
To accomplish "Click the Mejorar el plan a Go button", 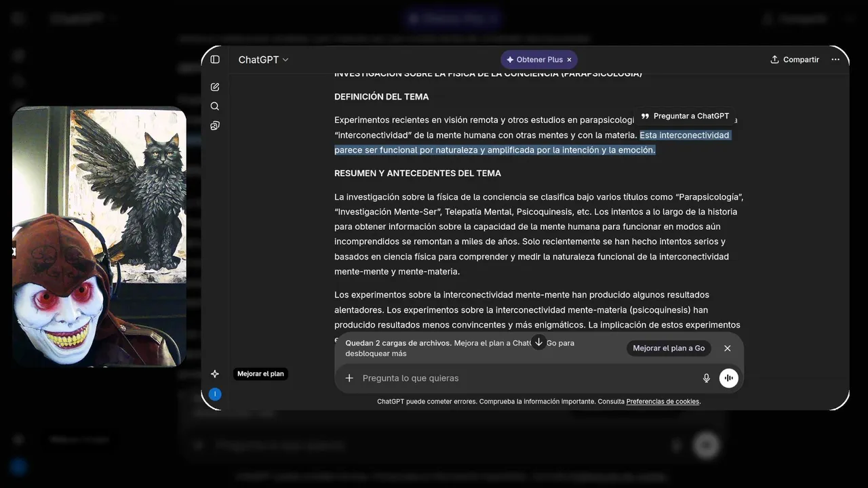I will click(x=669, y=348).
